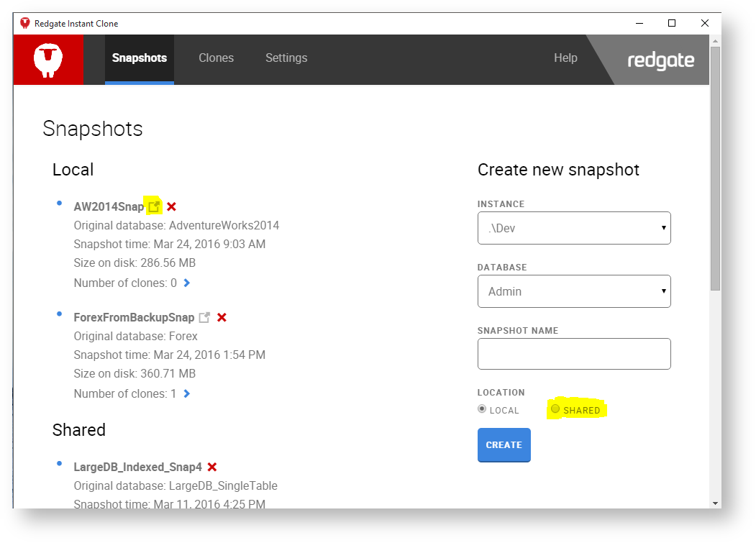Open the share icon next to AW2014Snap

click(154, 206)
